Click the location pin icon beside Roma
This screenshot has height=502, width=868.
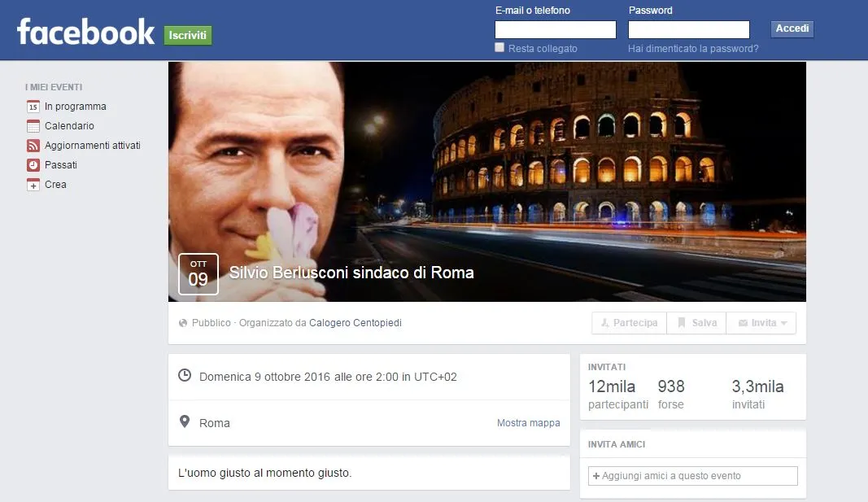(x=185, y=422)
